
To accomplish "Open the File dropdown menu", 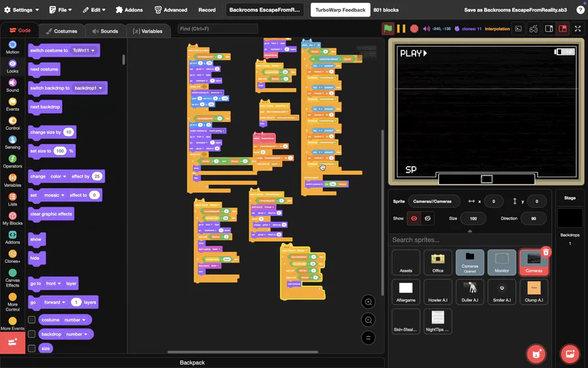I will click(60, 10).
